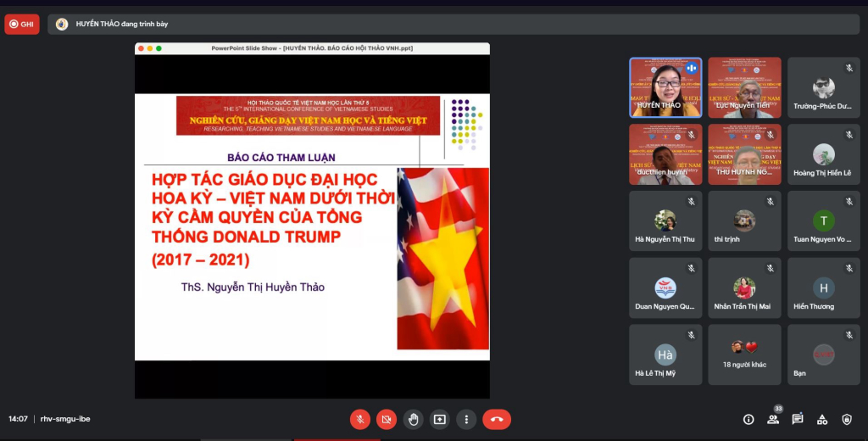This screenshot has width=868, height=441.
Task: Click the yellow minimize dot of PowerPoint window
Action: (x=149, y=48)
